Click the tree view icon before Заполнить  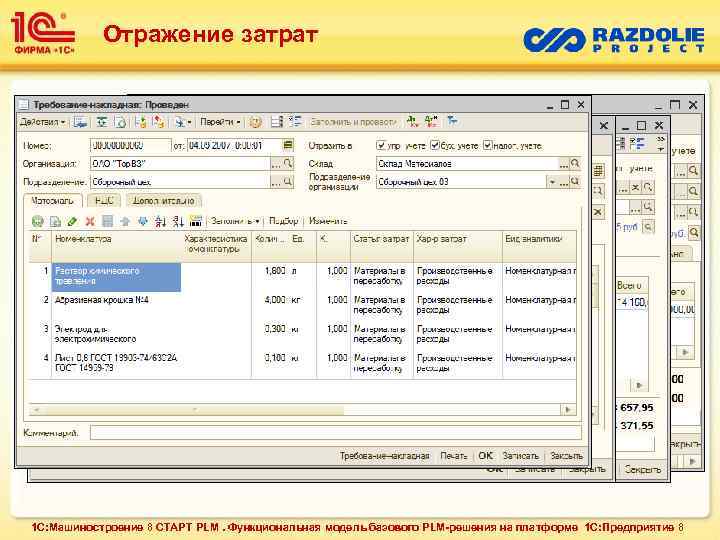pyautogui.click(x=295, y=122)
